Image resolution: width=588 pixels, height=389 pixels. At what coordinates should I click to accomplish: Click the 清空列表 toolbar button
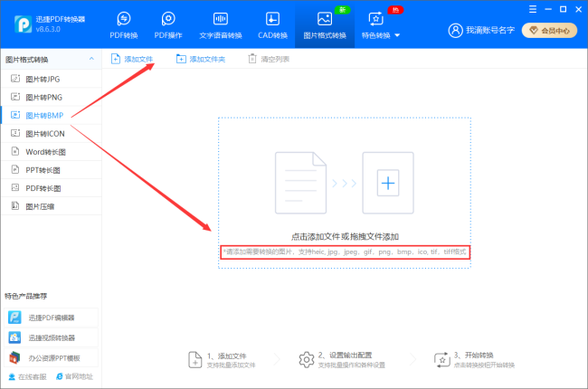click(269, 60)
